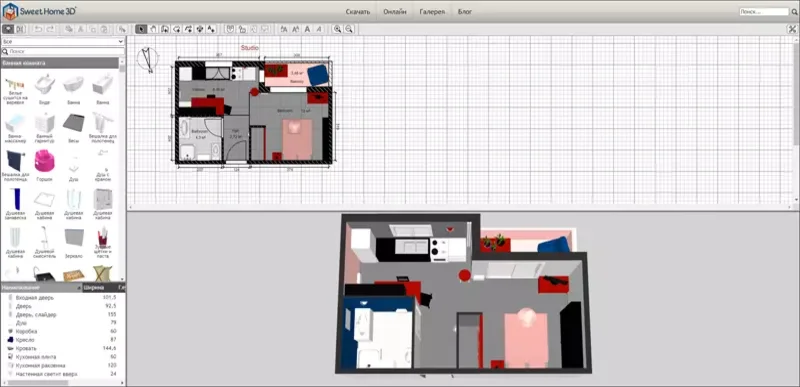The height and width of the screenshot is (387, 800).
Task: Activate the pan hand tool
Action: 153,30
